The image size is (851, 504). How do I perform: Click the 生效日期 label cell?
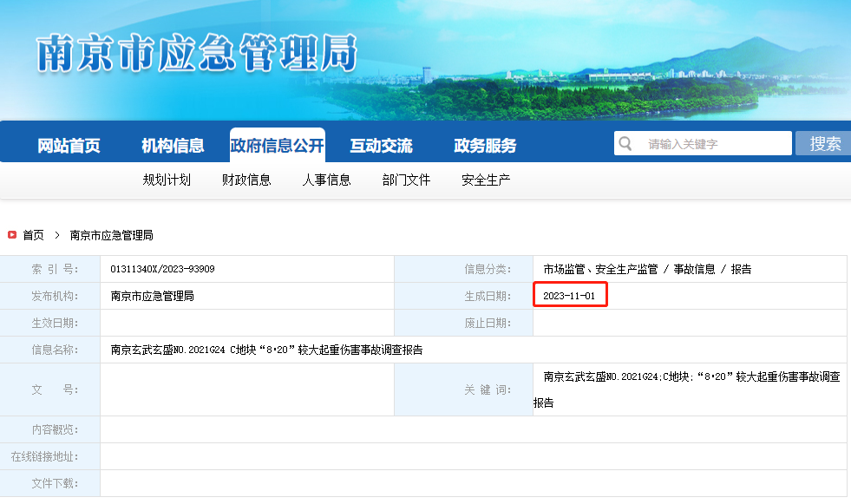tap(50, 323)
